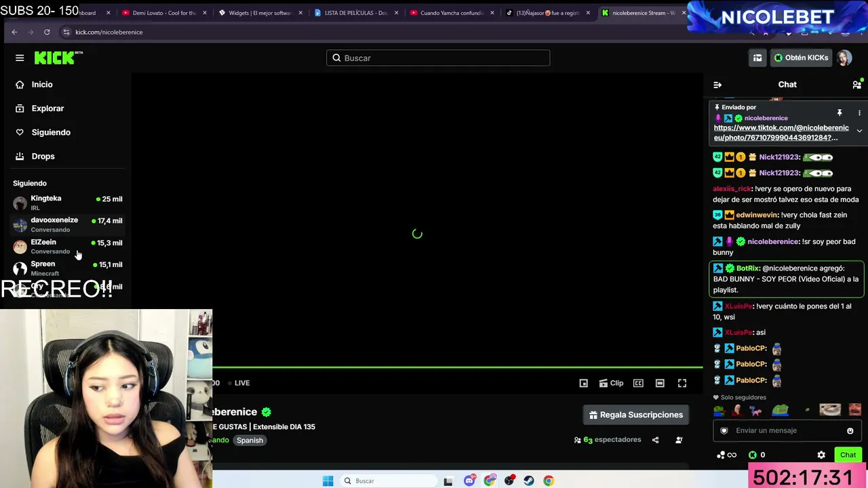The width and height of the screenshot is (868, 488).
Task: Toggle theater mode on the player
Action: [660, 383]
